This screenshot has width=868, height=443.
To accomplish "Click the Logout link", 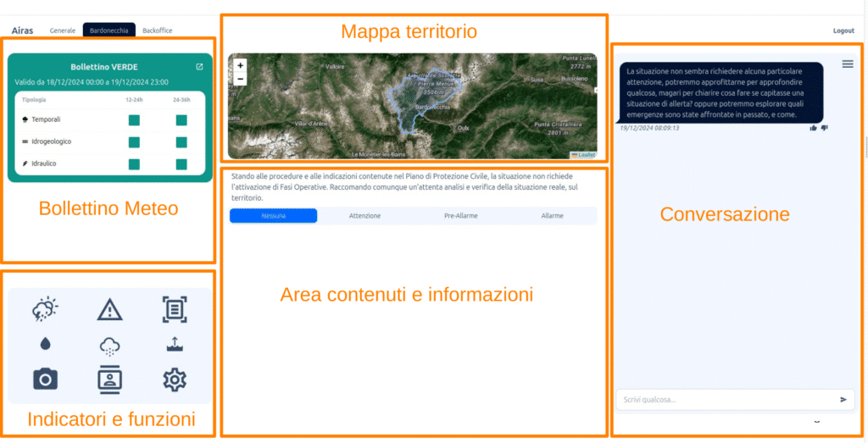I will pyautogui.click(x=843, y=30).
